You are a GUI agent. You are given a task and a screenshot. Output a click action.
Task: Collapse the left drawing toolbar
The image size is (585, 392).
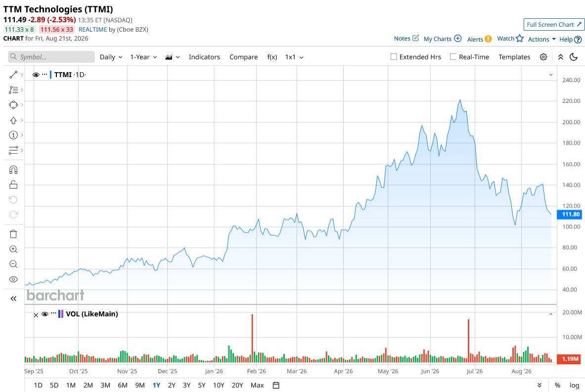point(13,299)
